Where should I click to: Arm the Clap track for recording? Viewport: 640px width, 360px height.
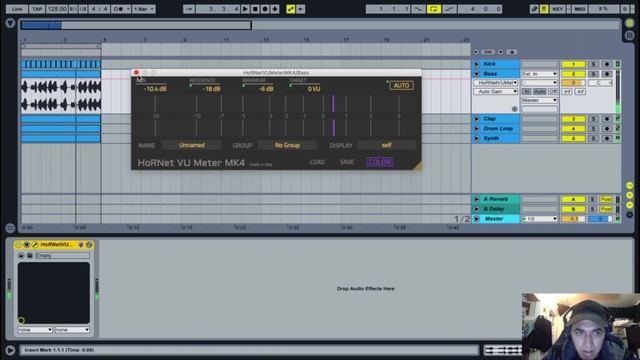[607, 119]
